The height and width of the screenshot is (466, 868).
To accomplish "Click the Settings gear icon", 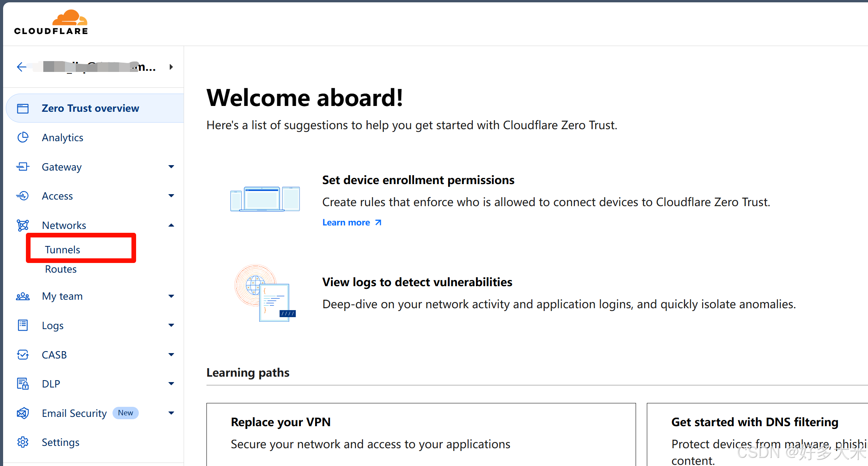I will click(23, 442).
